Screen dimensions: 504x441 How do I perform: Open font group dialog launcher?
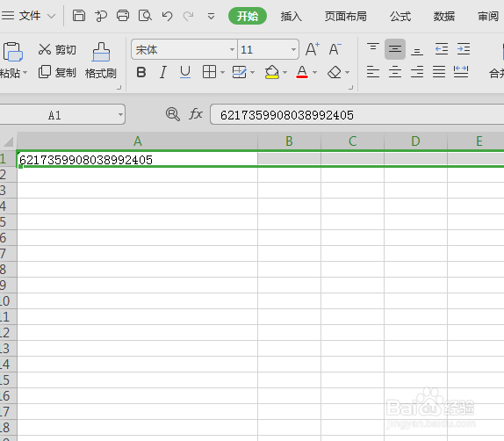tap(350, 88)
